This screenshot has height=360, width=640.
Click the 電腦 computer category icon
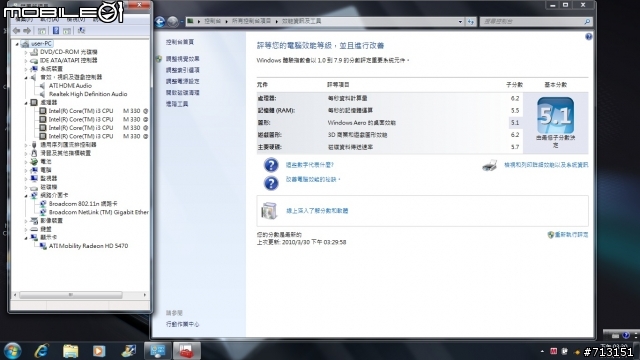tap(34, 170)
